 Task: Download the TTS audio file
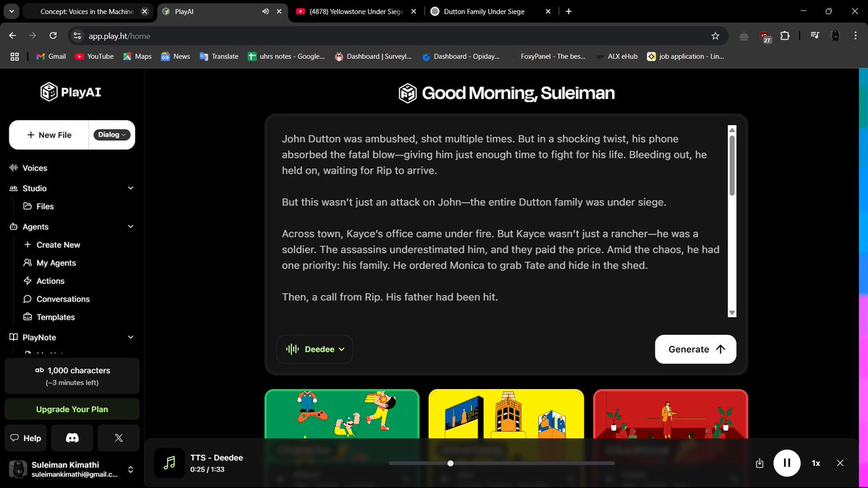[x=759, y=463]
